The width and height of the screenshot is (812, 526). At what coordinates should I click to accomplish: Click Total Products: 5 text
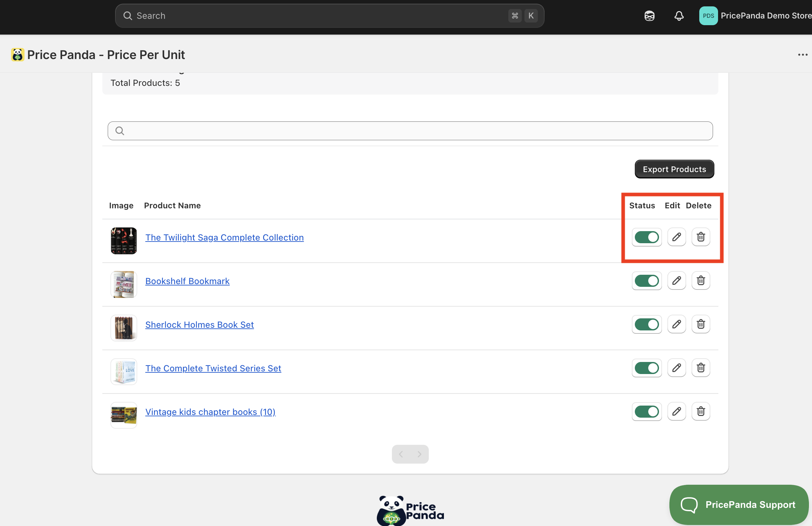click(x=145, y=83)
